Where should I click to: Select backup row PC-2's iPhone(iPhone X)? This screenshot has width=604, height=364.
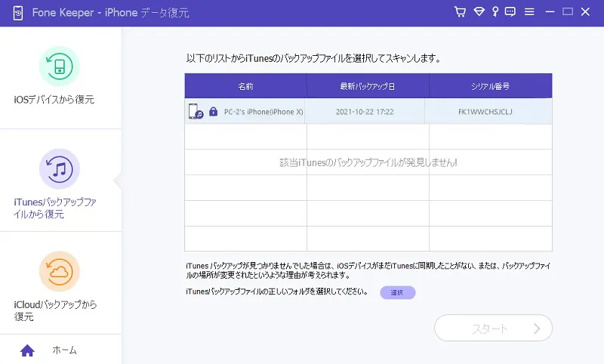pyautogui.click(x=368, y=111)
